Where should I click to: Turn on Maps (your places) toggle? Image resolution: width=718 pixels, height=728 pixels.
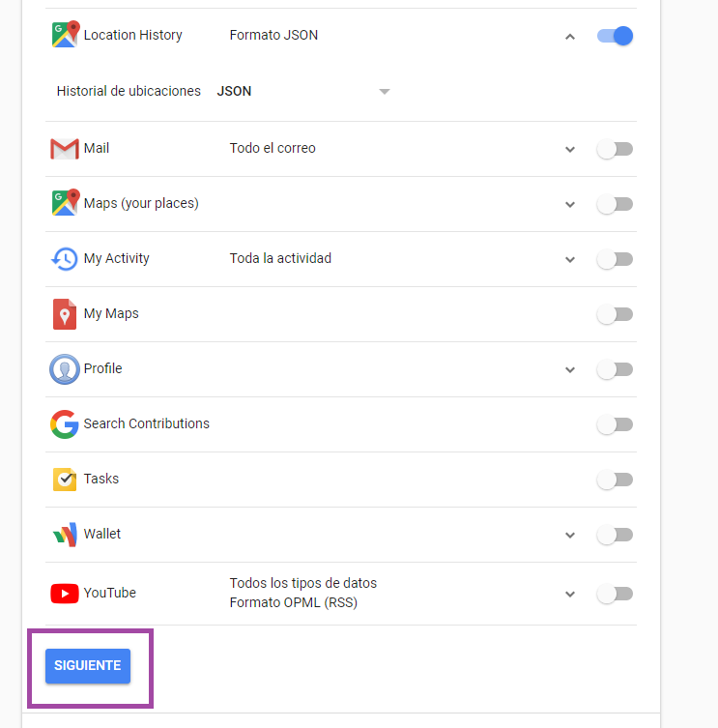click(615, 204)
